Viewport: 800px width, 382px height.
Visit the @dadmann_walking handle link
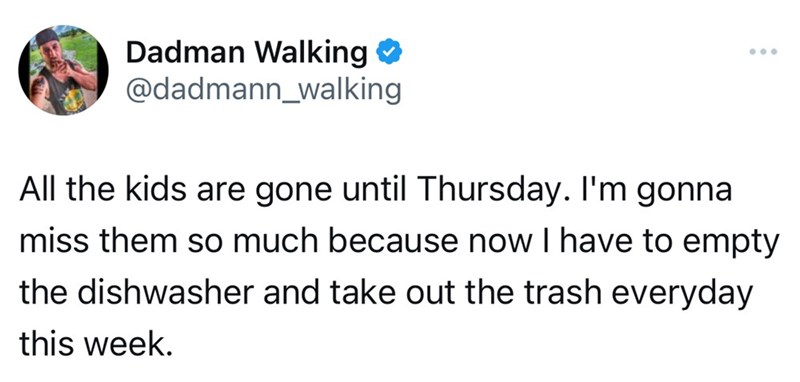tap(263, 91)
